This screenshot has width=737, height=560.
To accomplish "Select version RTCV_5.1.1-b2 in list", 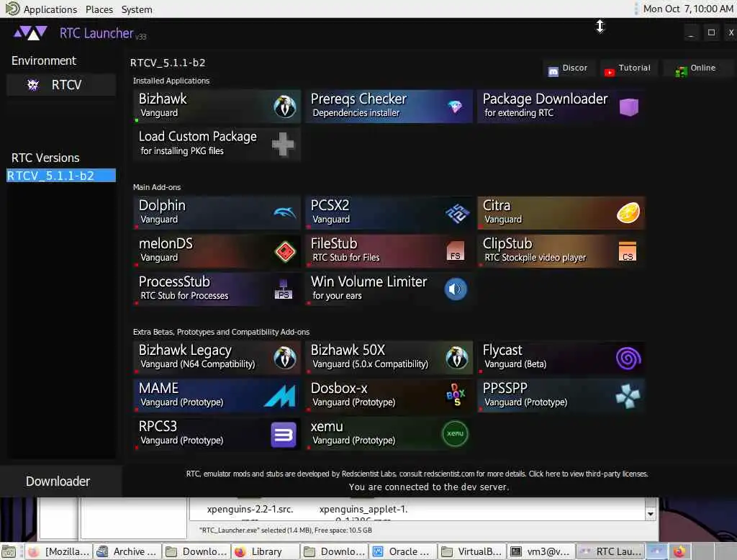I will (x=61, y=176).
